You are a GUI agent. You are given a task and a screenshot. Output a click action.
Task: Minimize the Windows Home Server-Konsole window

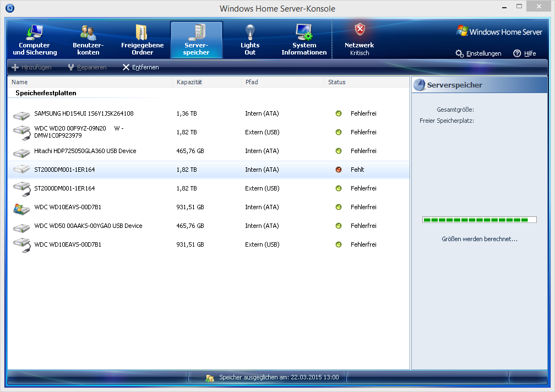click(504, 7)
